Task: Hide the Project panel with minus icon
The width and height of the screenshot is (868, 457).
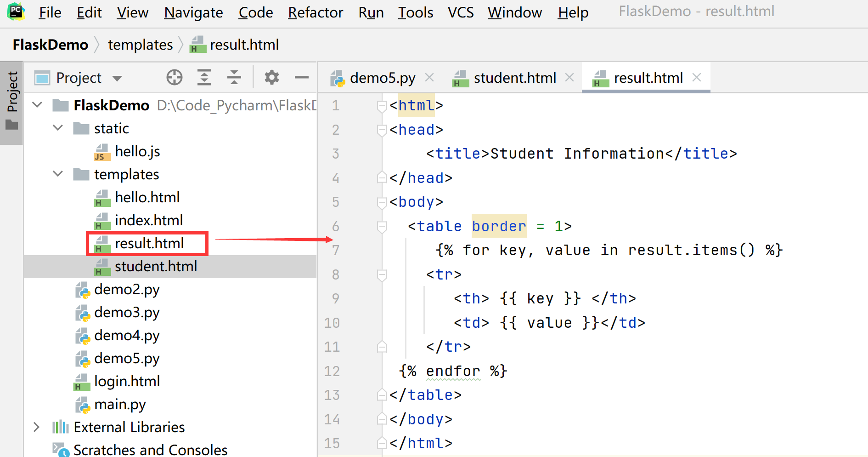Action: click(301, 78)
